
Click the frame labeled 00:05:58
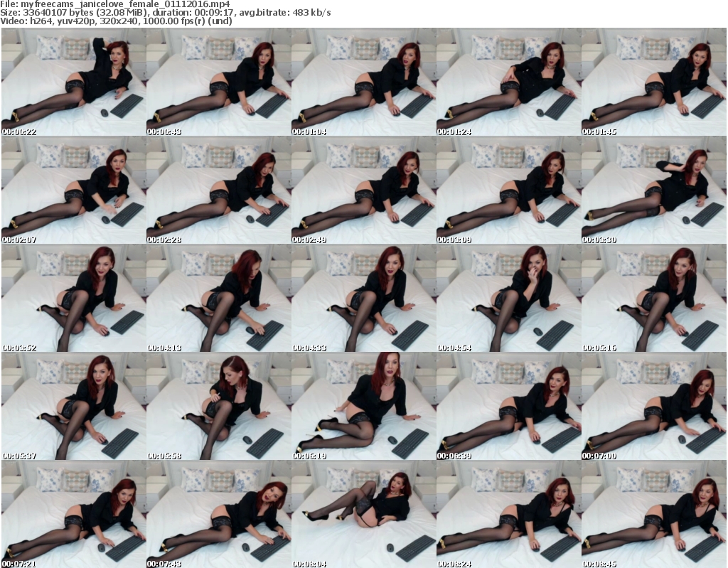click(x=218, y=407)
